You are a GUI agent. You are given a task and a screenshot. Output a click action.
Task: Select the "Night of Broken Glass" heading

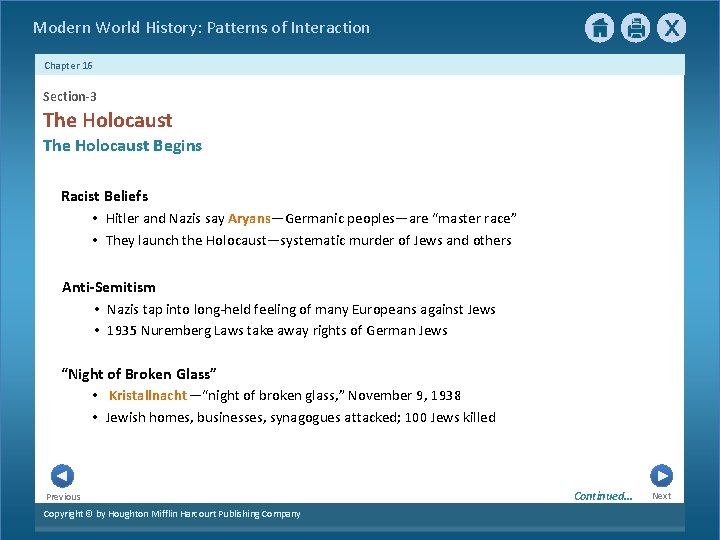click(x=139, y=374)
